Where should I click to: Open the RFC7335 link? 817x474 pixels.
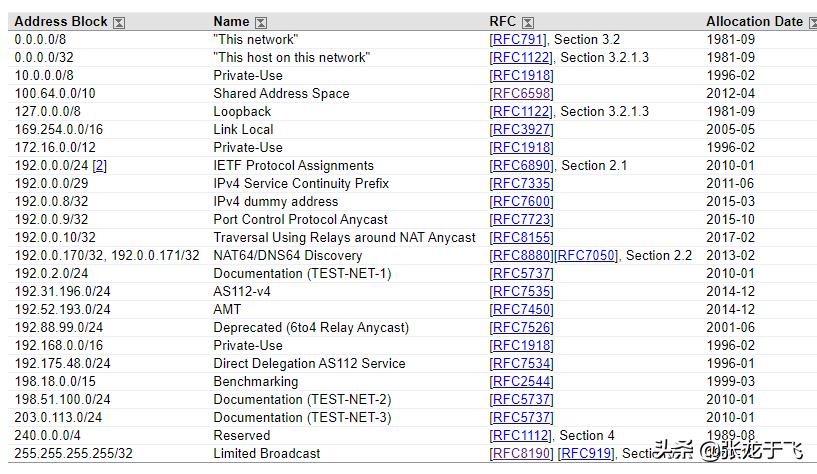click(x=521, y=184)
